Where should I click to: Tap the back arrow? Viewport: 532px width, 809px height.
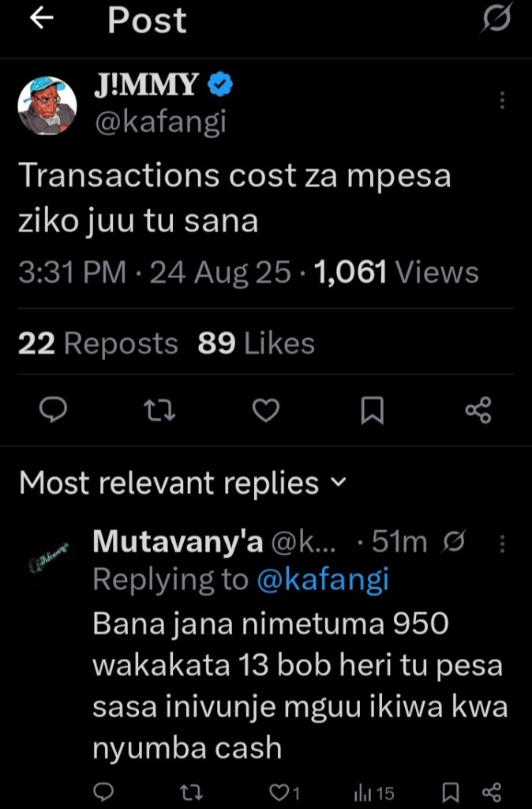(x=40, y=21)
